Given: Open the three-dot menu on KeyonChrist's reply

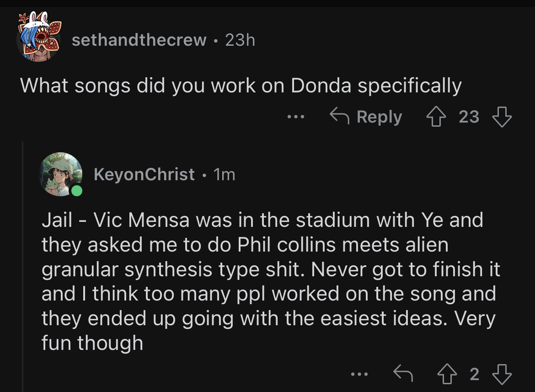Looking at the screenshot, I should coord(359,375).
